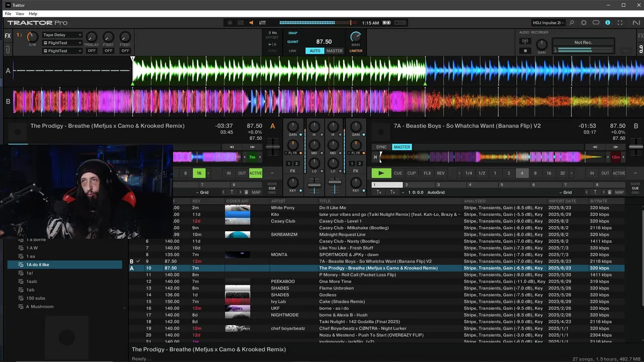Toggle fullscreen icon in header
This screenshot has width=644, height=362.
pos(620,23)
